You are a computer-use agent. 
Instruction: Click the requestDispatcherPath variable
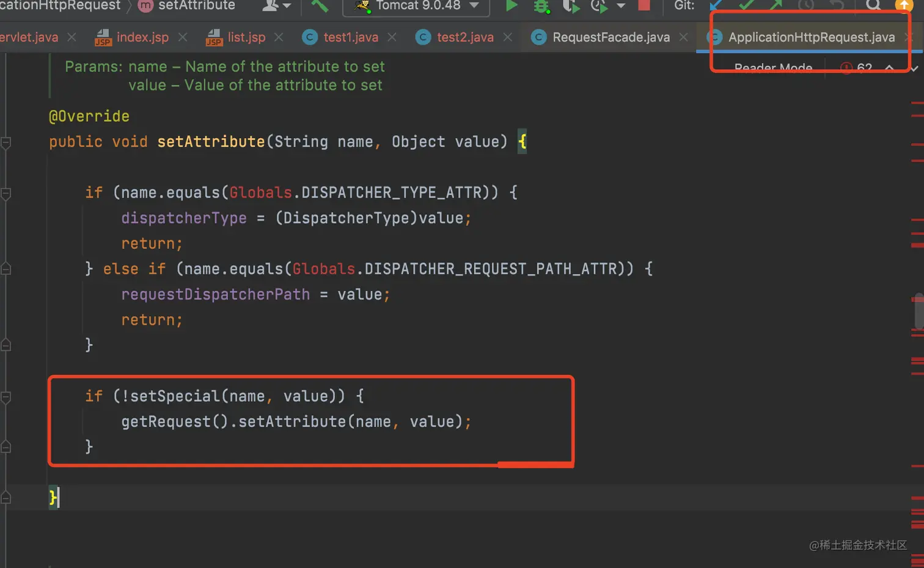[216, 295]
